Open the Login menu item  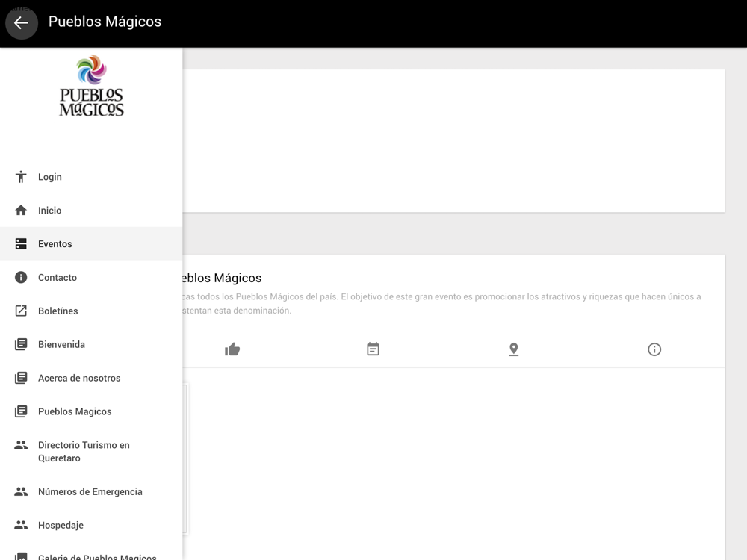(91, 177)
